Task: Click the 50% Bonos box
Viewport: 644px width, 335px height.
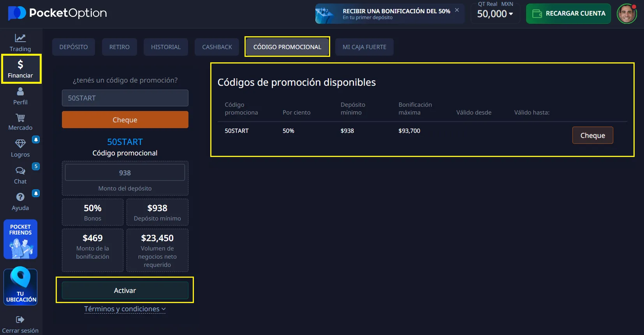Action: point(93,212)
